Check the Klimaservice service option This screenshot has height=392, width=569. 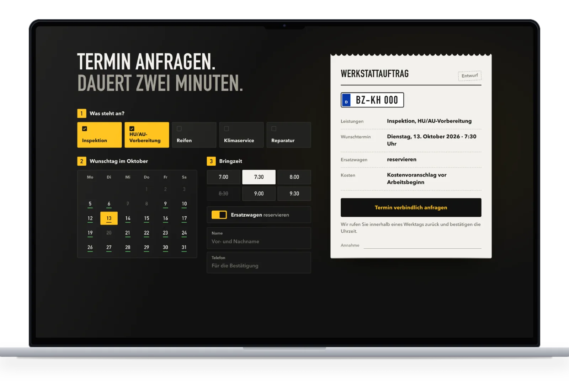click(x=241, y=135)
